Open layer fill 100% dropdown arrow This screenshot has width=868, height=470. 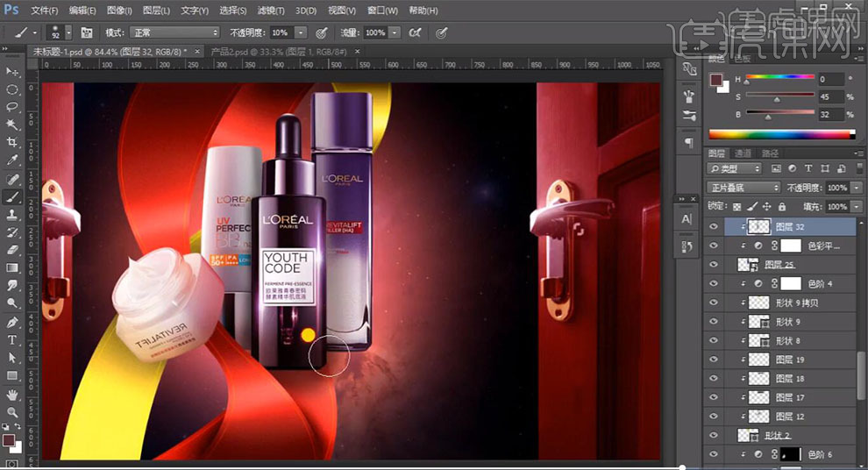[857, 206]
